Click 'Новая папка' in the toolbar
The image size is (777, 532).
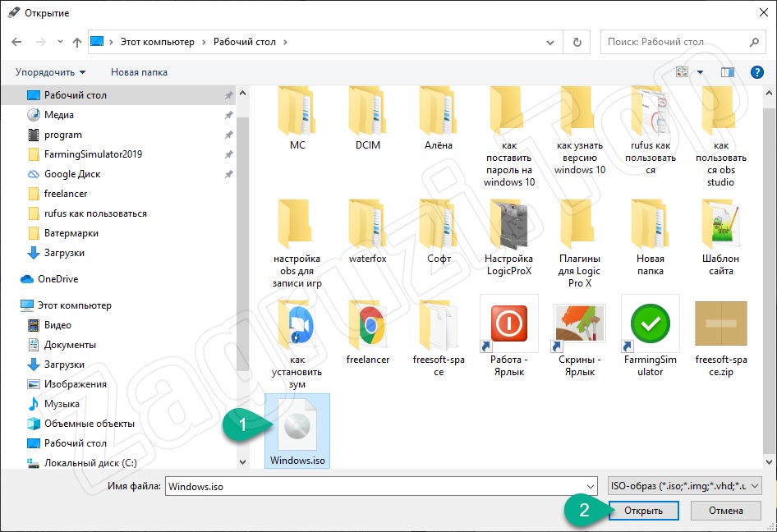[139, 72]
